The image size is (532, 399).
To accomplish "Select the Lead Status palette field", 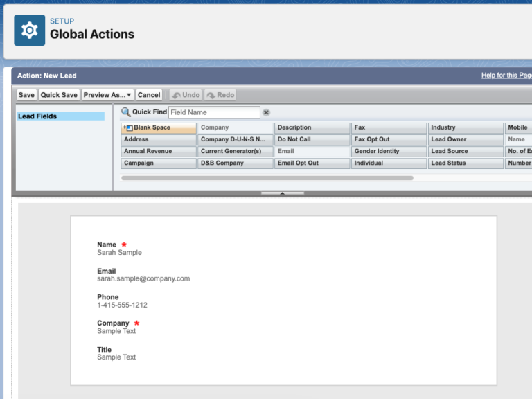I will (465, 163).
